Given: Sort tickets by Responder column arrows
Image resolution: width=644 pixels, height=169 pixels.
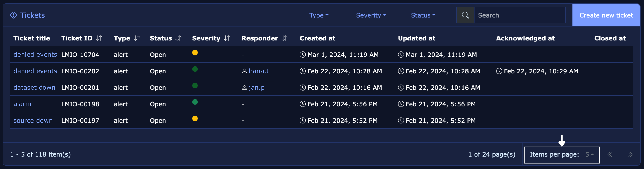Looking at the screenshot, I should coord(285,38).
